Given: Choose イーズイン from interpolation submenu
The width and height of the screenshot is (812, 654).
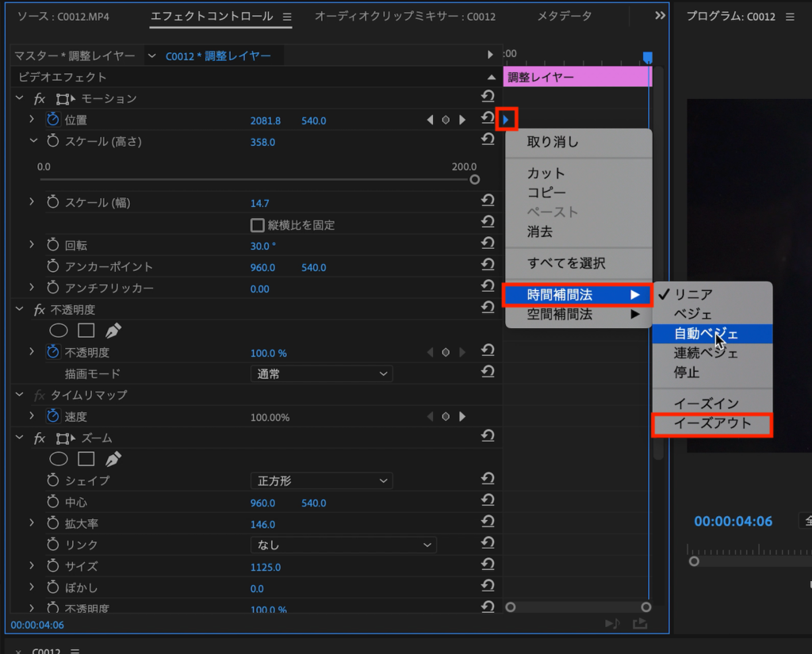Looking at the screenshot, I should 712,403.
